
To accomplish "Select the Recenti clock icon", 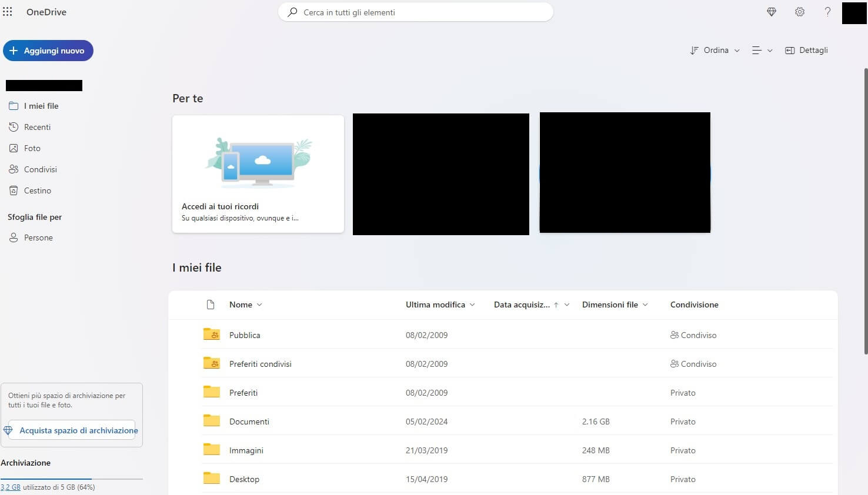I will [x=14, y=127].
